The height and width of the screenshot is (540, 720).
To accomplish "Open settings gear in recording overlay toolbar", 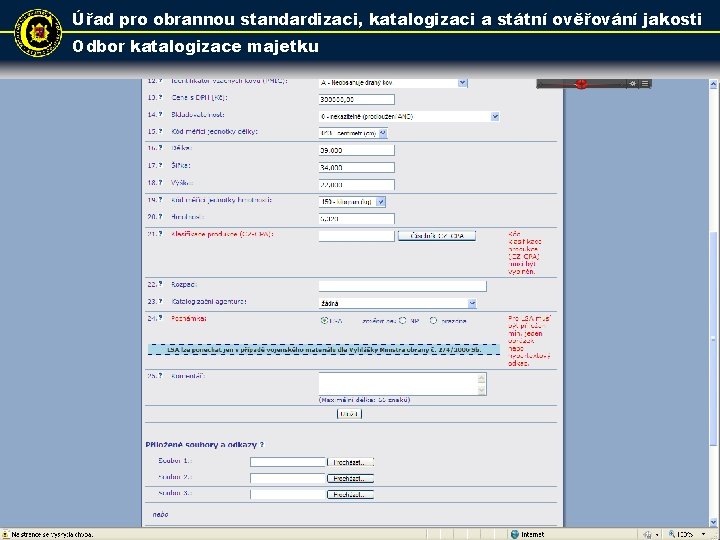I will coord(633,84).
